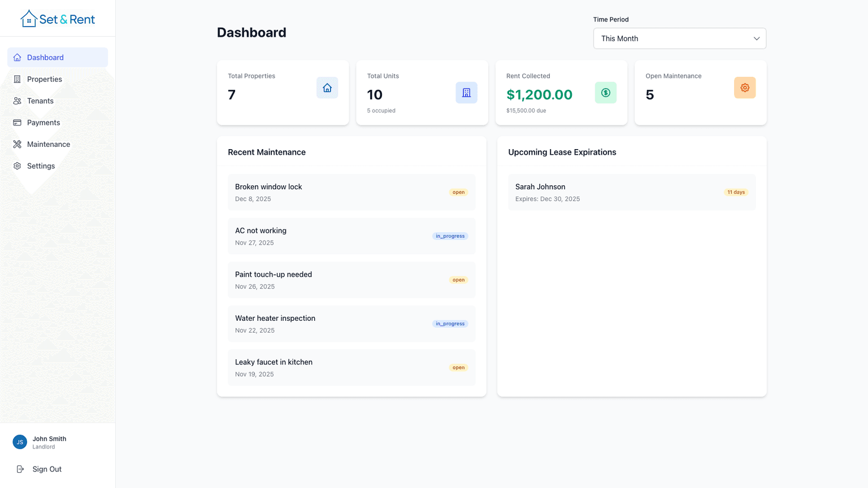Open Payments via the card icon
The height and width of the screenshot is (488, 868).
tap(17, 123)
